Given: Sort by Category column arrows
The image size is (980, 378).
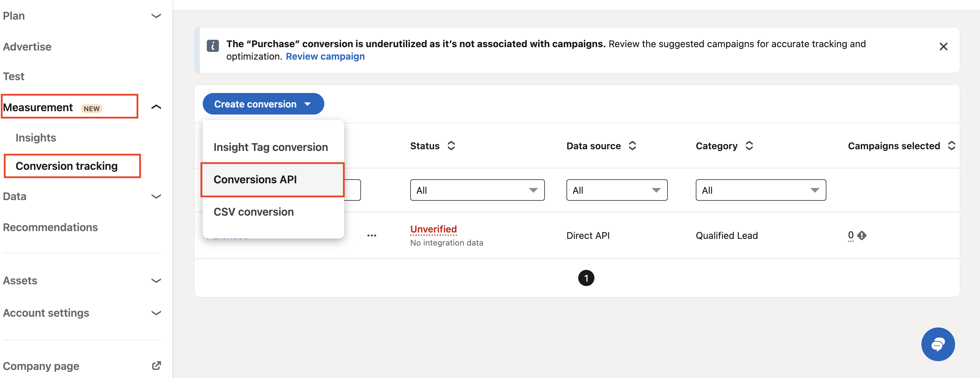Looking at the screenshot, I should pyautogui.click(x=749, y=146).
